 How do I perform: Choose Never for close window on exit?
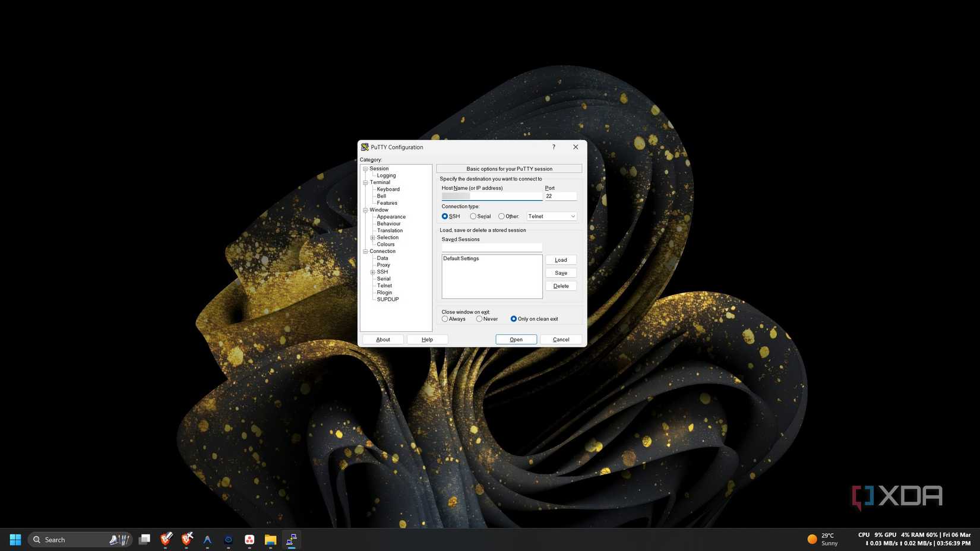[x=479, y=319]
